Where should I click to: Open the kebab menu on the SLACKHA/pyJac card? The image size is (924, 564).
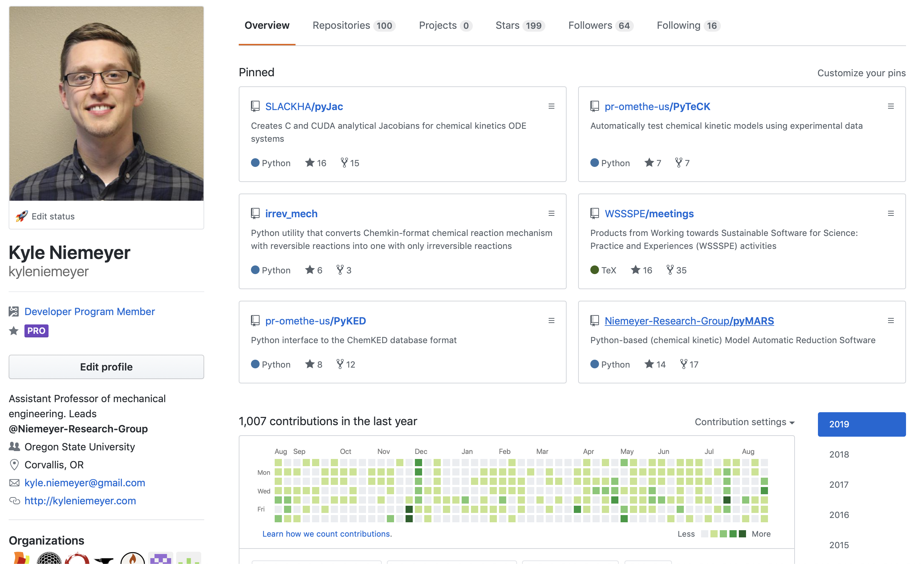tap(551, 106)
